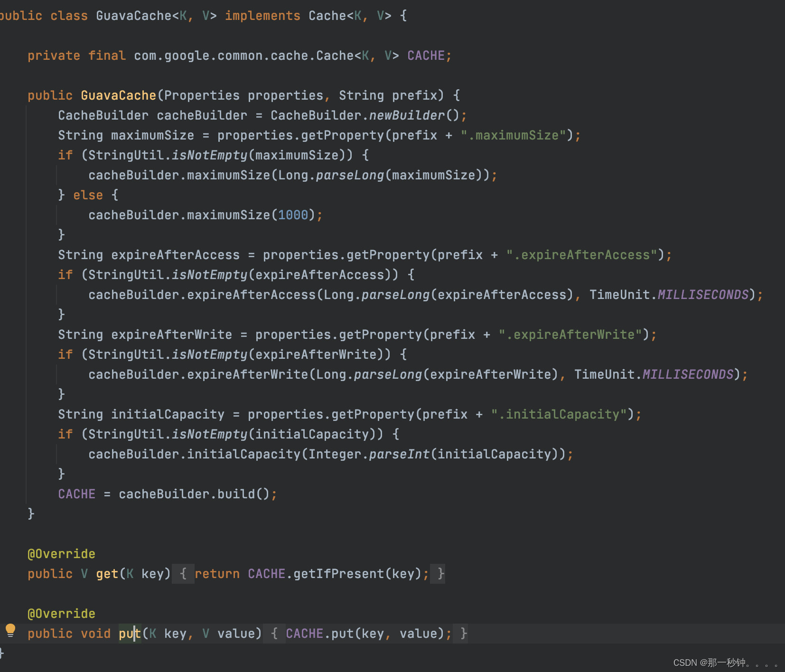Click the GuavaCache class name in declaration
The image size is (785, 672).
point(134,16)
